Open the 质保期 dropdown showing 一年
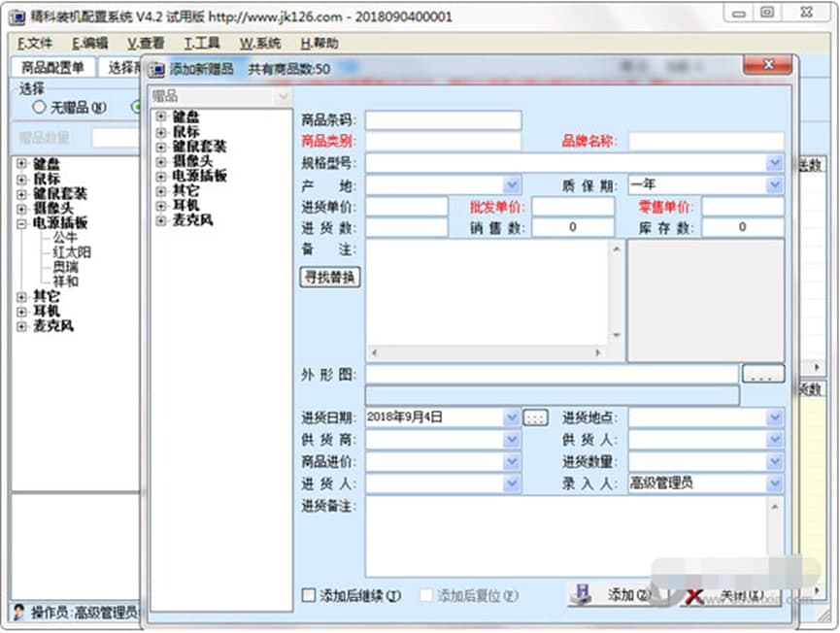The width and height of the screenshot is (840, 633). tap(775, 185)
